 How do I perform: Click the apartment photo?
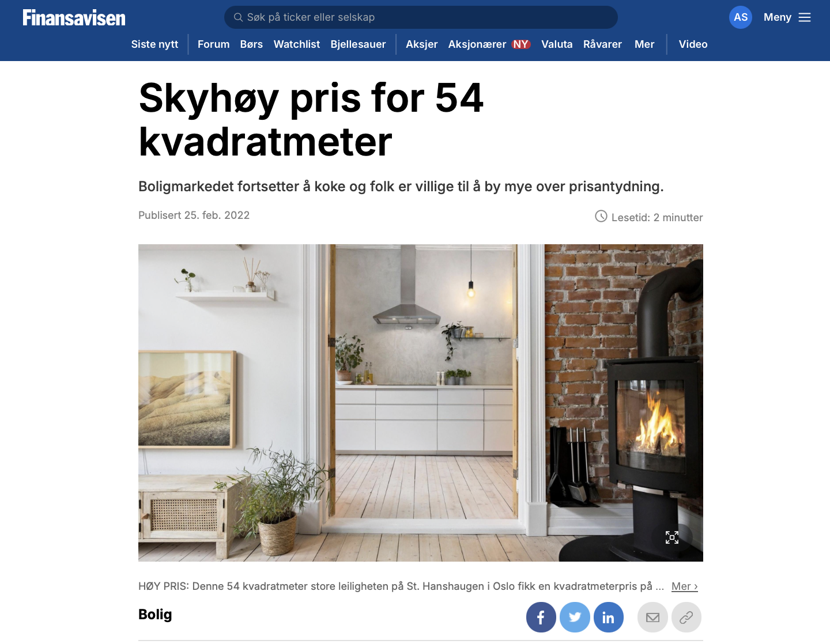point(421,403)
